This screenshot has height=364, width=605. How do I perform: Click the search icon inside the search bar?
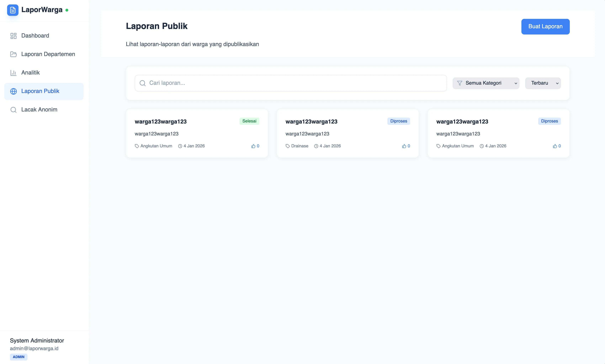tap(143, 83)
